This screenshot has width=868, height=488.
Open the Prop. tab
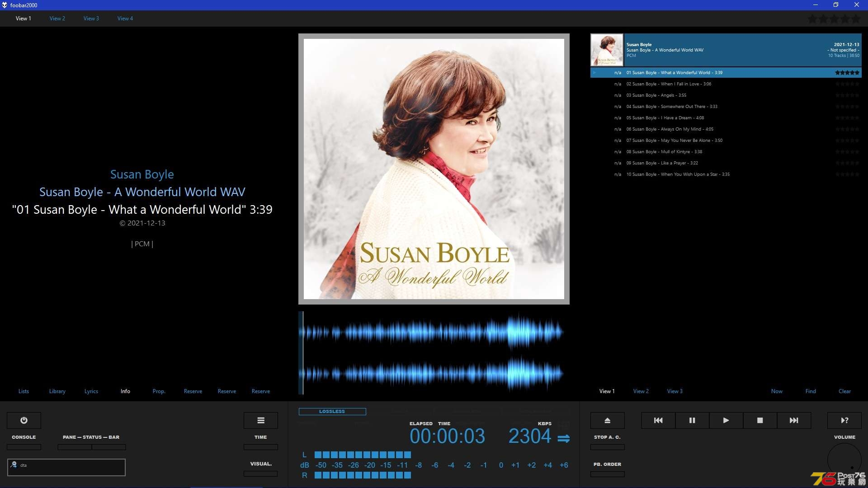point(159,391)
